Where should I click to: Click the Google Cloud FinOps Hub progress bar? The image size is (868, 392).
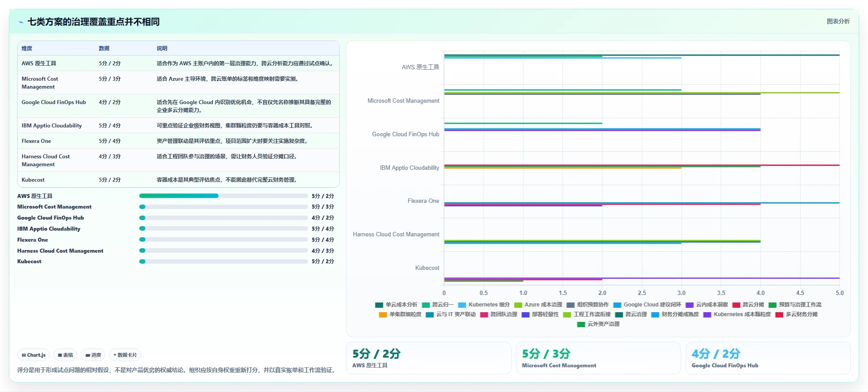pyautogui.click(x=223, y=218)
